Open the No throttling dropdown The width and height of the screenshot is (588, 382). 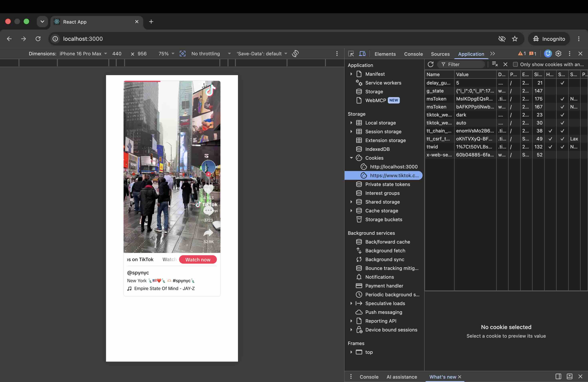pyautogui.click(x=211, y=54)
